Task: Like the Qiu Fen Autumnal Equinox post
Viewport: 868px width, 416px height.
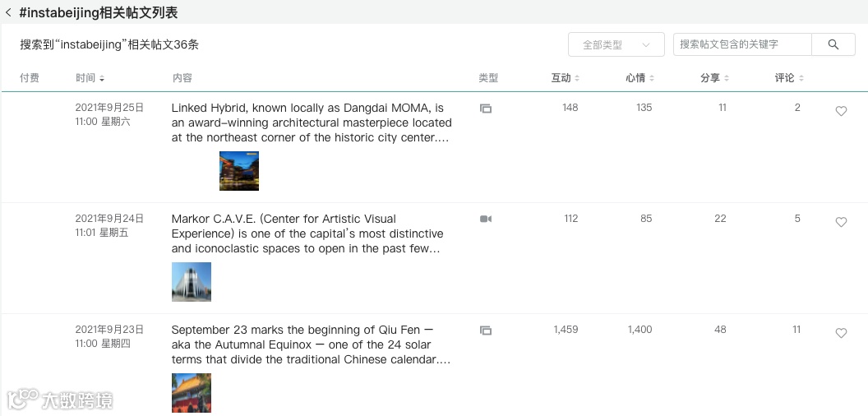Action: (x=841, y=333)
